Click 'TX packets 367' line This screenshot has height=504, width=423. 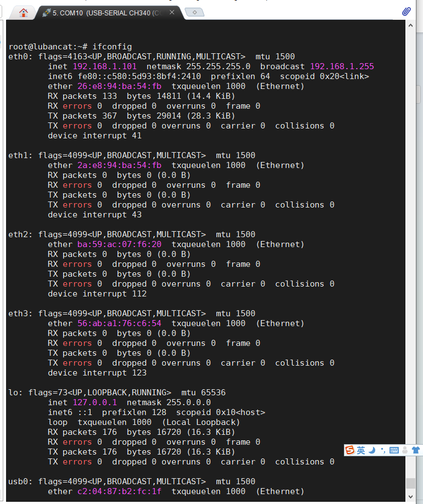pyautogui.click(x=142, y=116)
